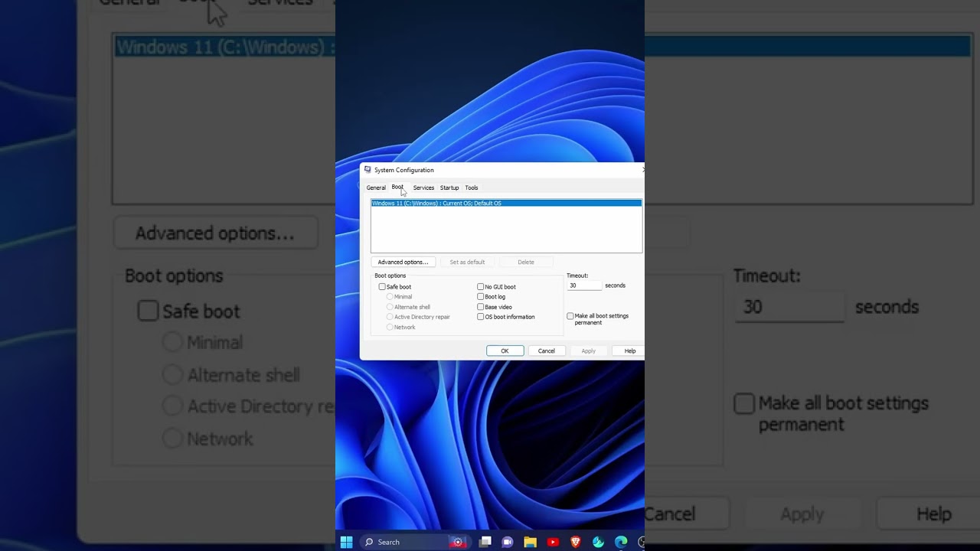Launch File Explorer from the taskbar
The width and height of the screenshot is (980, 551).
point(530,542)
